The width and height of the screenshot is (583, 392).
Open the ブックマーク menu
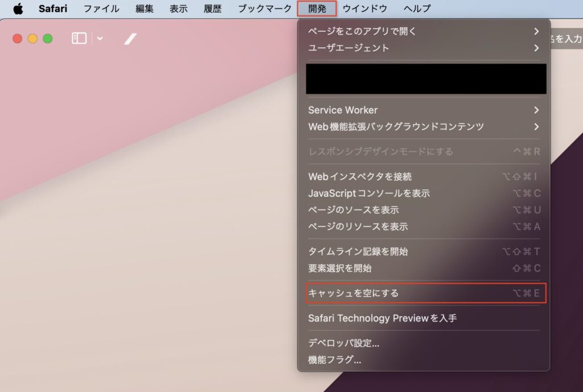tap(264, 9)
